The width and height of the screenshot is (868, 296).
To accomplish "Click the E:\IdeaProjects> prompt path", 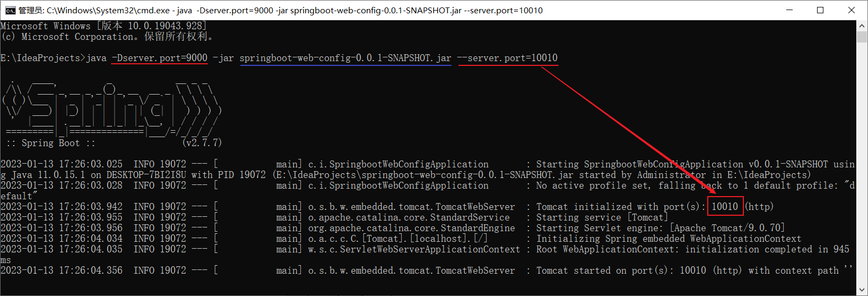I will (x=42, y=58).
